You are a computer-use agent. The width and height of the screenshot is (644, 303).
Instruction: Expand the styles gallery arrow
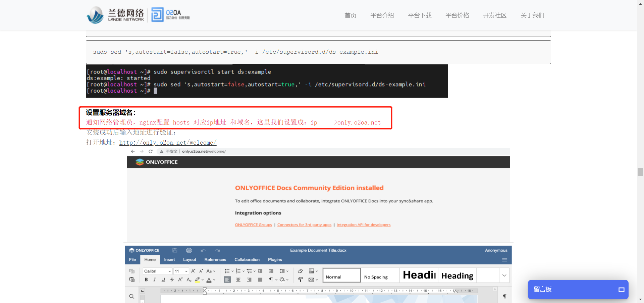point(504,275)
